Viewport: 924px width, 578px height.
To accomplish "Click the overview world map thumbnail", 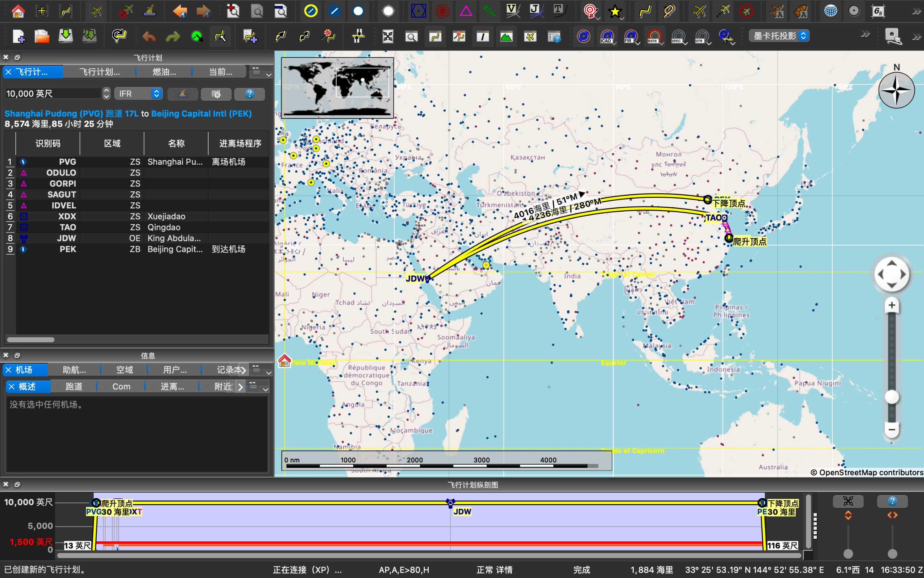I will click(x=337, y=88).
